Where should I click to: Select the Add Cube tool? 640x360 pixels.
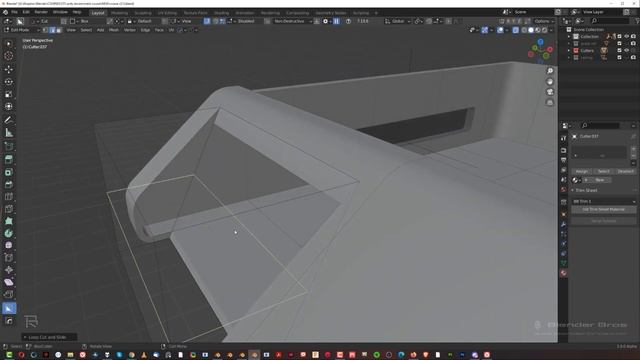[x=9, y=146]
